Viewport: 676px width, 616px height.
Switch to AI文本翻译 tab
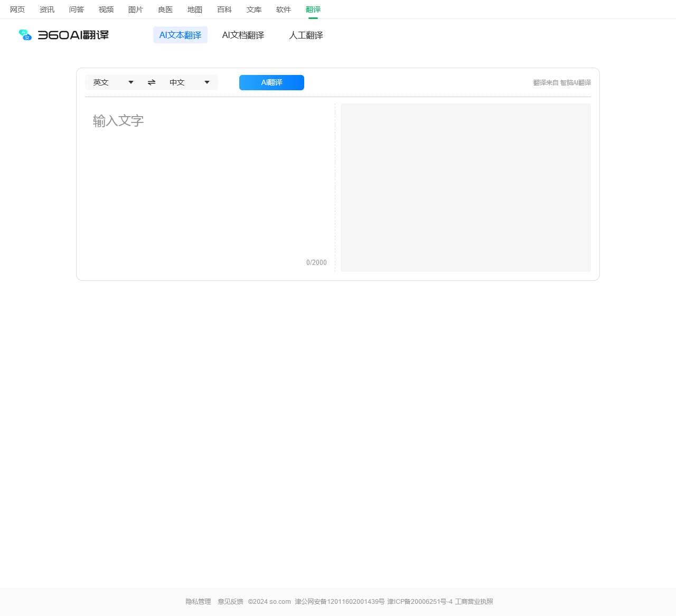pos(180,35)
